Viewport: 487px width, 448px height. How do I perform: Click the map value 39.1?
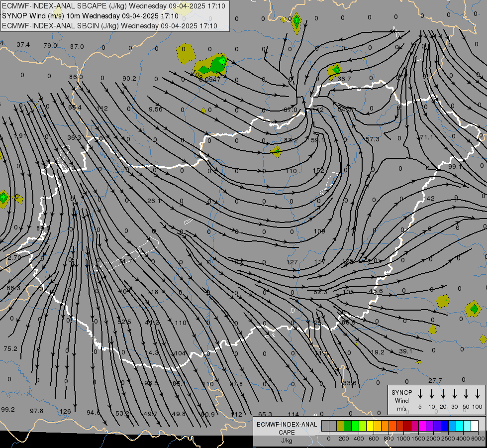pyautogui.click(x=405, y=351)
